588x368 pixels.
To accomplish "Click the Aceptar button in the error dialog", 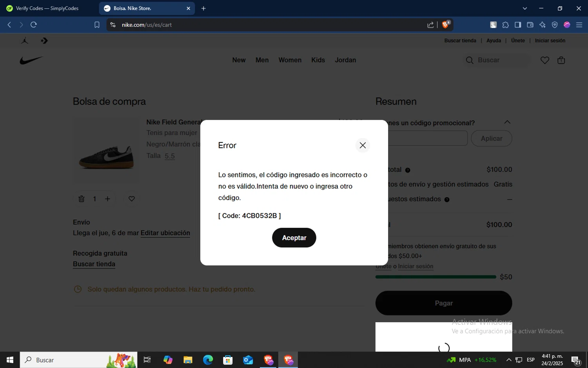I will tap(294, 238).
